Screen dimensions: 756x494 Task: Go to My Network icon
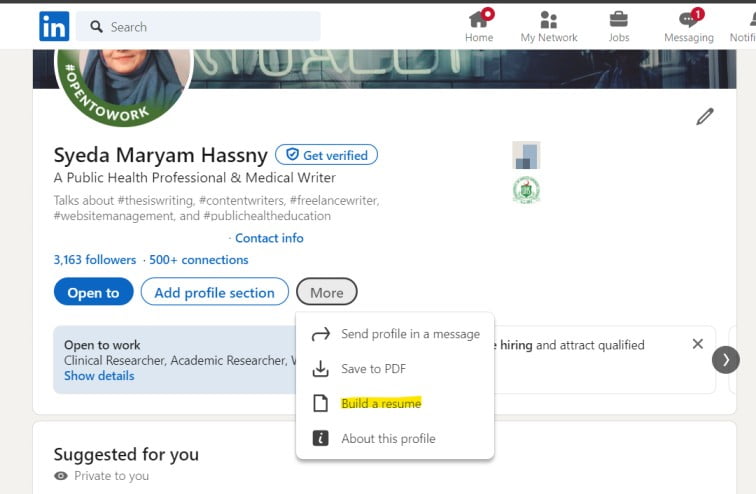(x=548, y=20)
